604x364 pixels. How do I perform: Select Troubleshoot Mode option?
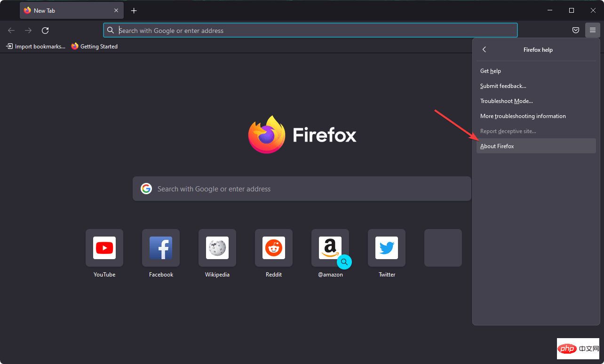(506, 101)
